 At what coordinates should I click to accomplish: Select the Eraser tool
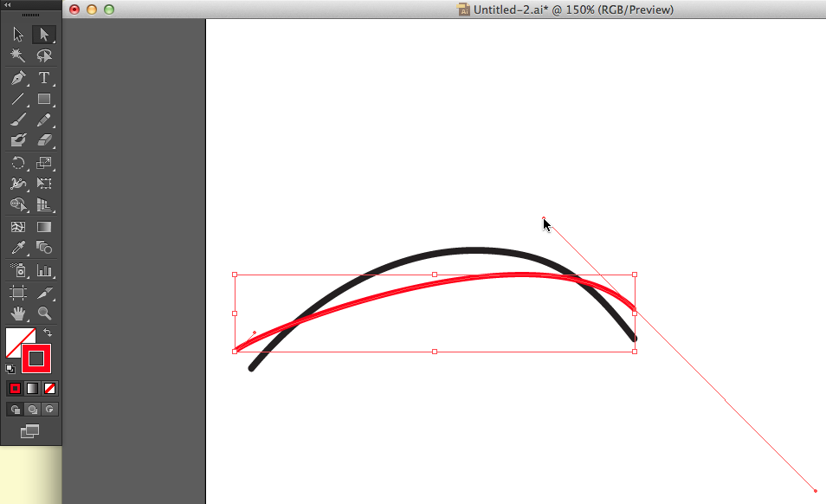coord(43,139)
